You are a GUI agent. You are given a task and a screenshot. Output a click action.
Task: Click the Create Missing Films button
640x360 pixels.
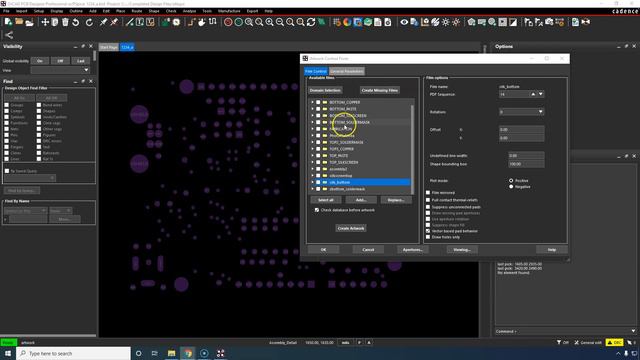[x=380, y=90]
